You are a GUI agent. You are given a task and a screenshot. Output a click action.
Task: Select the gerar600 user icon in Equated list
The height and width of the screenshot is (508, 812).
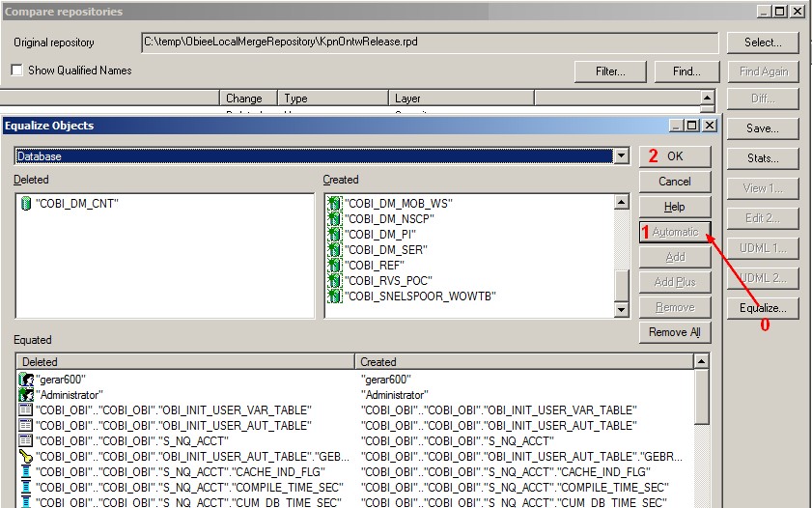click(x=26, y=380)
